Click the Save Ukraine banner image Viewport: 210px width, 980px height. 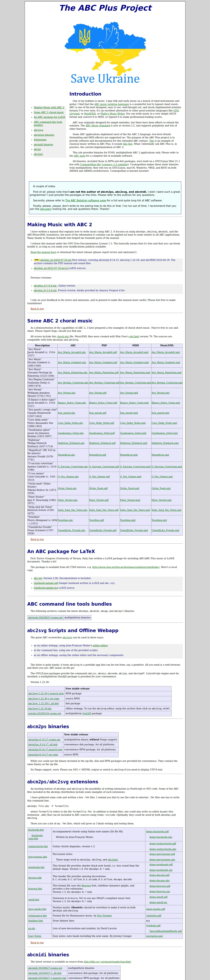tap(105, 52)
